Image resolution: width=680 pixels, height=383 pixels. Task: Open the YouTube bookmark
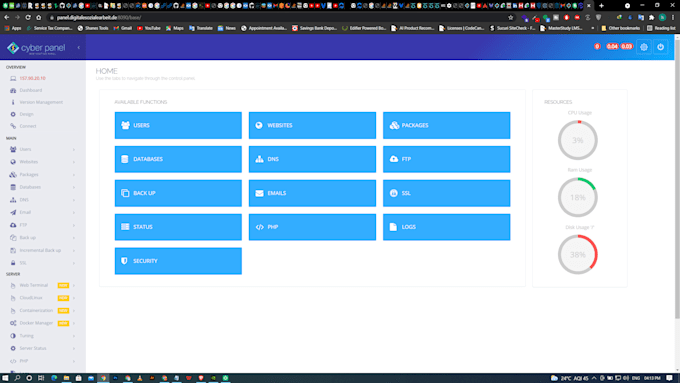click(x=148, y=28)
